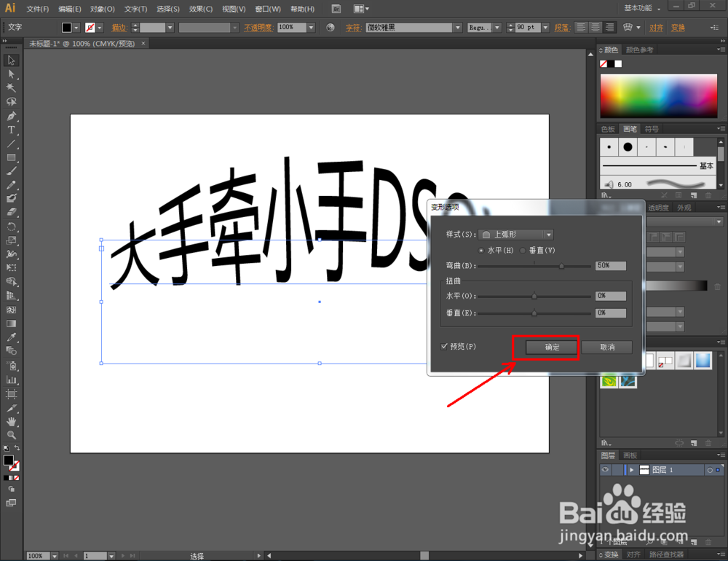This screenshot has height=561, width=728.
Task: Open the font style Regular dropdown
Action: (x=497, y=28)
